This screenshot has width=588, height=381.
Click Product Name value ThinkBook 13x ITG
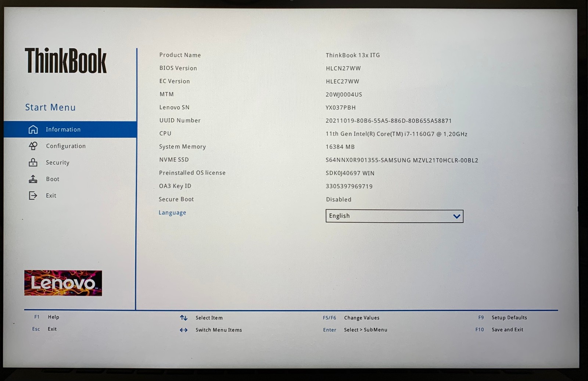tap(353, 55)
